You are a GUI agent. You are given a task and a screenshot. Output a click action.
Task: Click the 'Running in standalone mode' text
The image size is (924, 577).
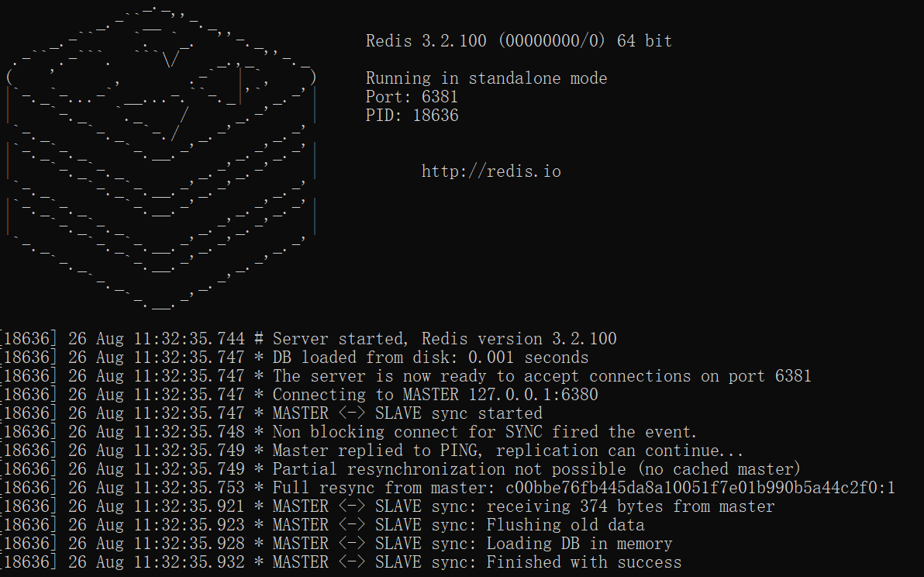tap(486, 78)
